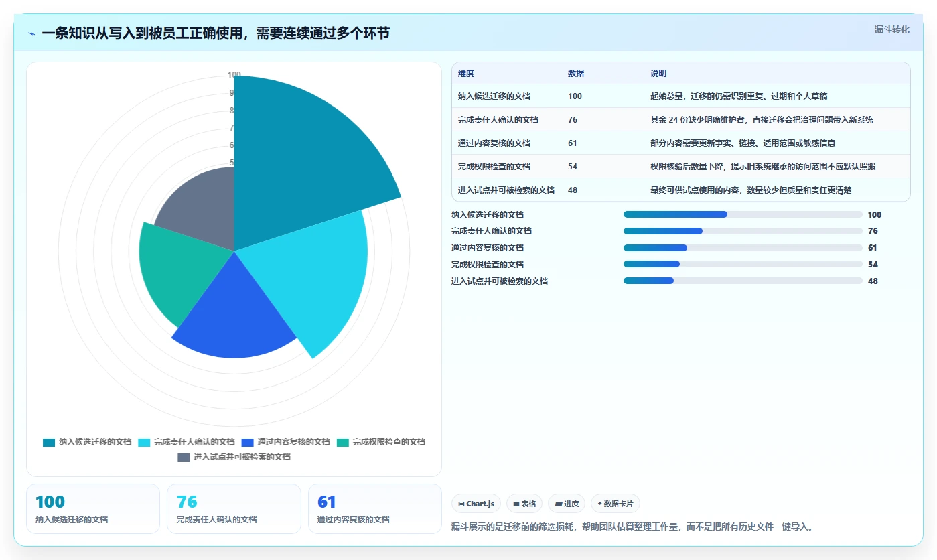Click table cell value 54
The height and width of the screenshot is (560, 937).
[x=573, y=166]
